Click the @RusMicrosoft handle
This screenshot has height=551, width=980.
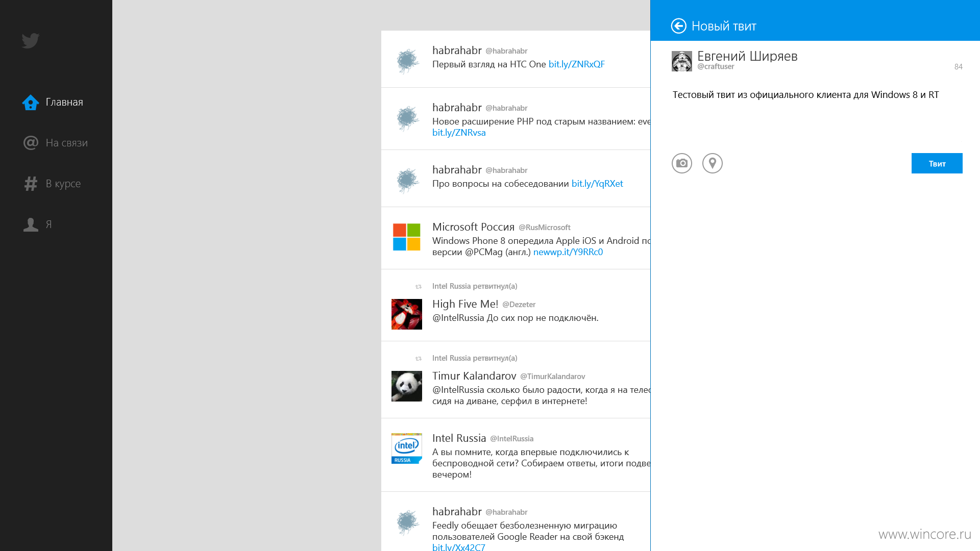point(545,228)
